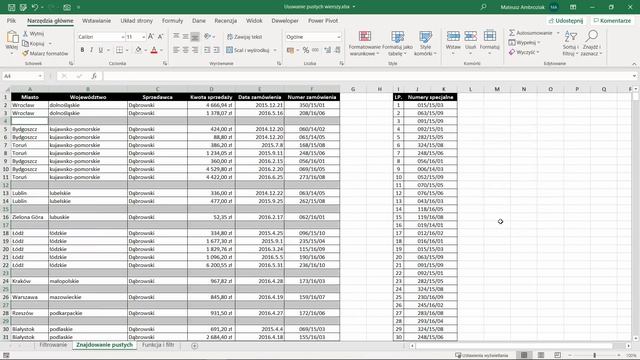The image size is (640, 360).
Task: Open the Plik menu tab
Action: [11, 20]
